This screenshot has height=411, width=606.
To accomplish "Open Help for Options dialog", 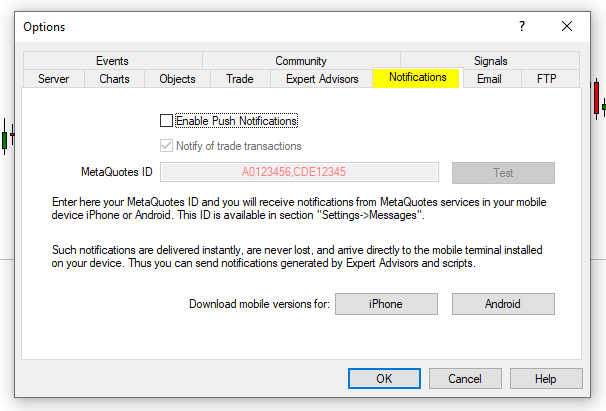I will 545,379.
